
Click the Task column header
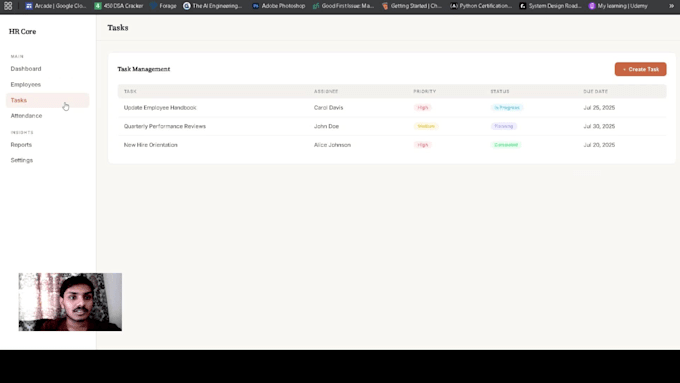pos(130,92)
